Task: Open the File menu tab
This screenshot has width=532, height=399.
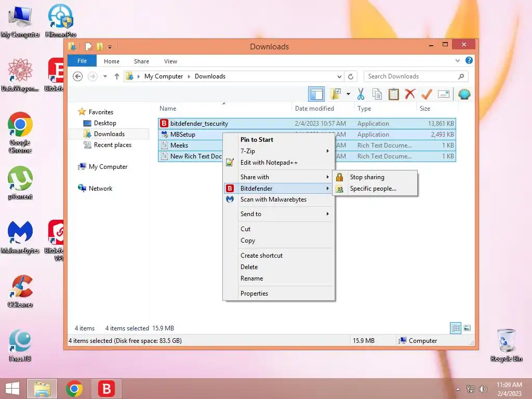Action: coord(82,61)
